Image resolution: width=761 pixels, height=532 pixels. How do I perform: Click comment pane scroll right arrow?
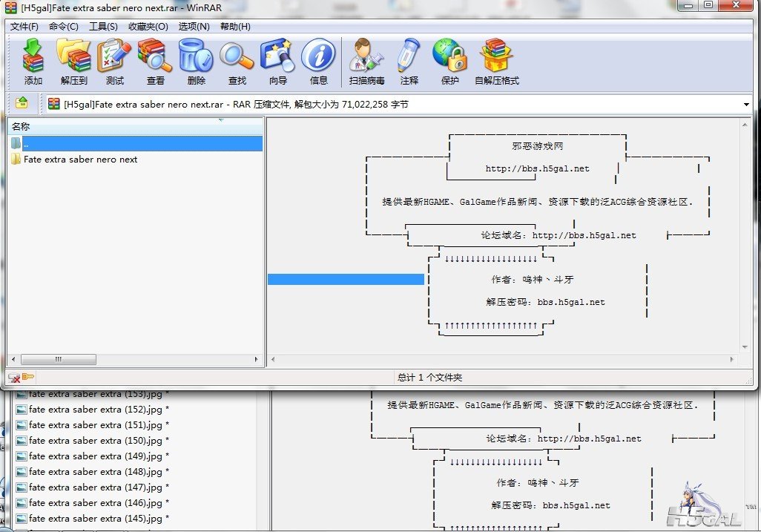[x=732, y=359]
